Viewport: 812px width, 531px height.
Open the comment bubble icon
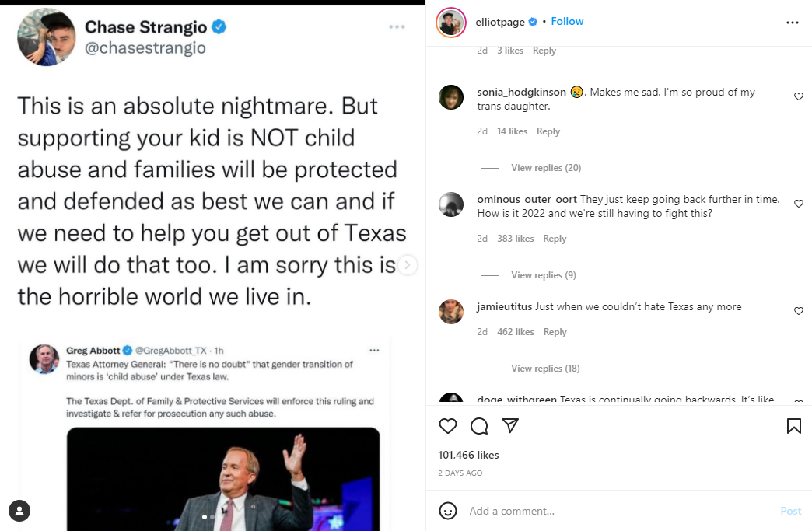pyautogui.click(x=479, y=426)
